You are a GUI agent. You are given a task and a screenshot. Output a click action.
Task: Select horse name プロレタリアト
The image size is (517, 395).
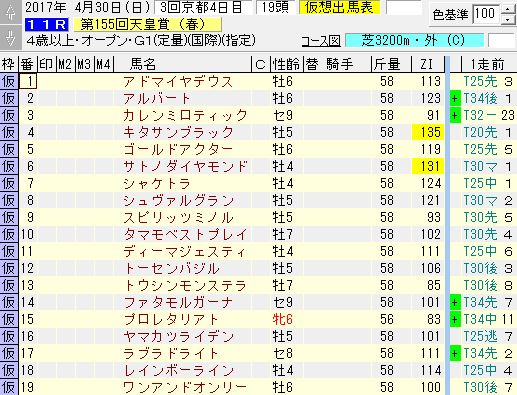[171, 320]
